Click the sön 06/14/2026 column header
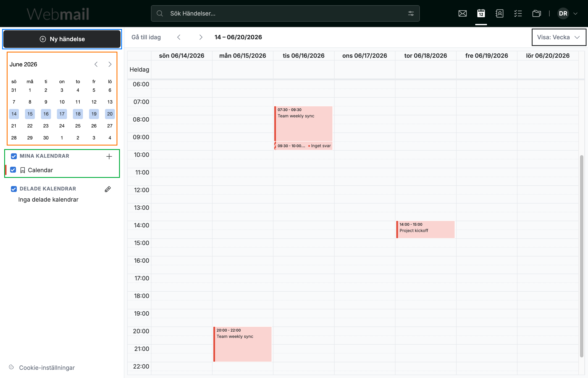The height and width of the screenshot is (378, 588). click(x=182, y=56)
